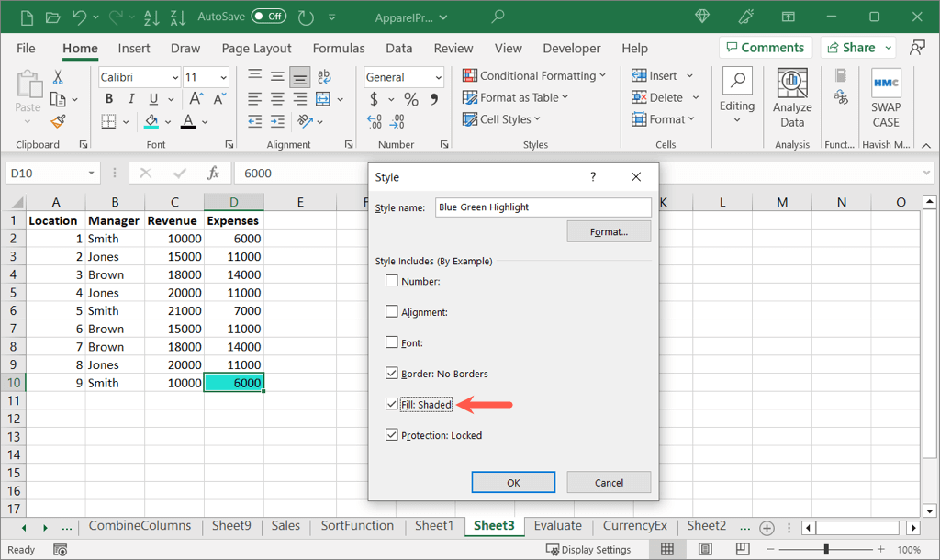Click the SWAP CASE add-in icon
The width and height of the screenshot is (940, 560).
pos(886,98)
